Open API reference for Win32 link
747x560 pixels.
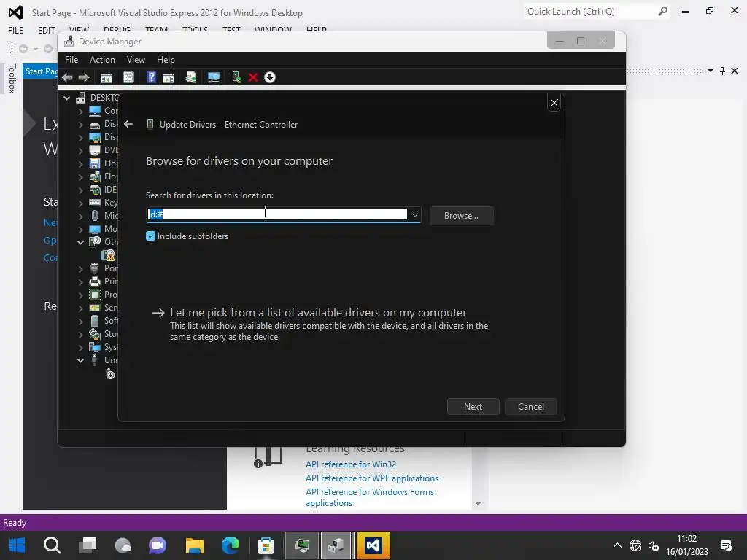pos(351,464)
